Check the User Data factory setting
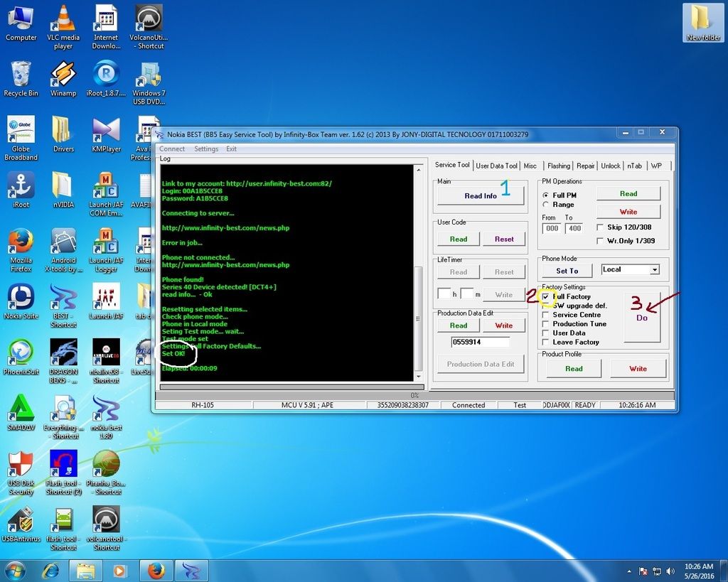The image size is (728, 582). tap(545, 333)
